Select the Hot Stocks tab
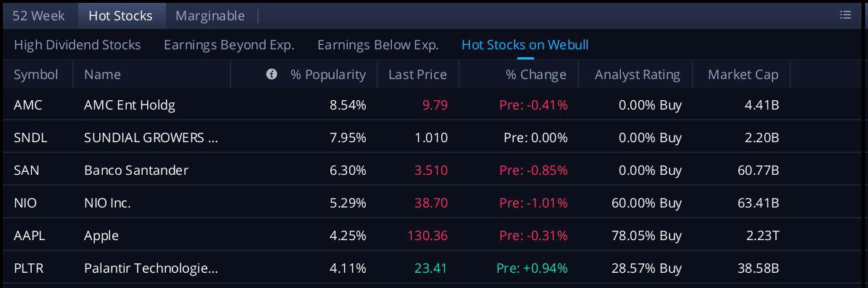 [121, 15]
